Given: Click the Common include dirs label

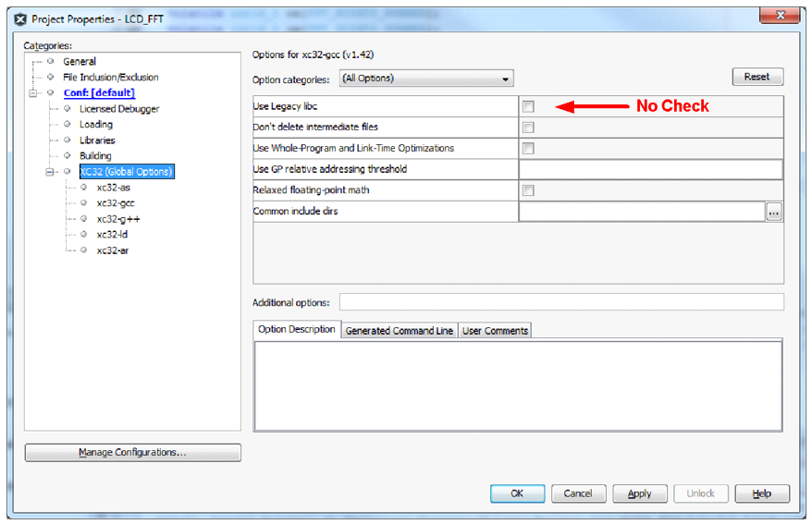Looking at the screenshot, I should tap(295, 211).
